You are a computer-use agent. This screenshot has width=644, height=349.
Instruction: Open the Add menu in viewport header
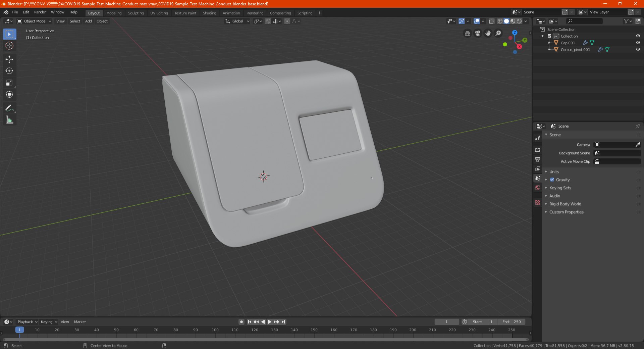tap(89, 21)
